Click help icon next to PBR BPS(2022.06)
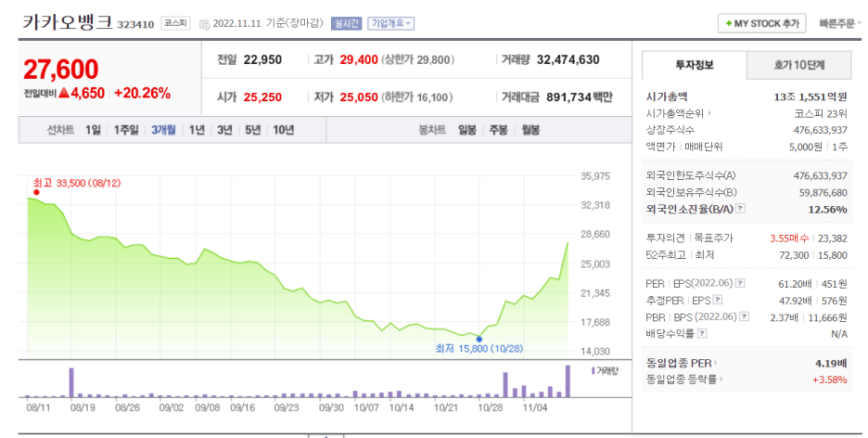This screenshot has width=868, height=438. click(745, 316)
